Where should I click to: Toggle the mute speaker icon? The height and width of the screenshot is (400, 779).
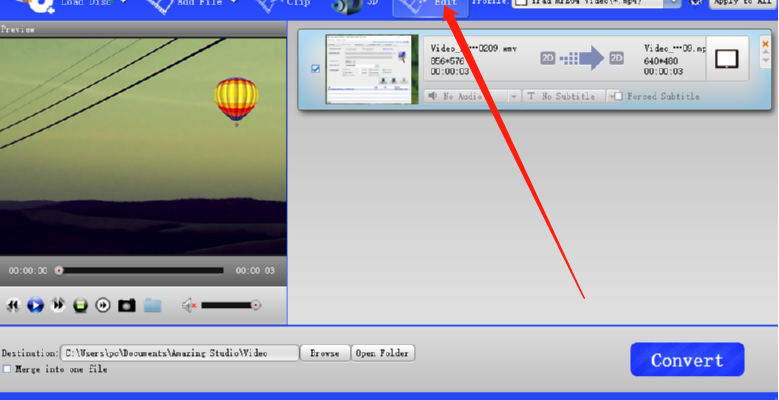pos(189,305)
